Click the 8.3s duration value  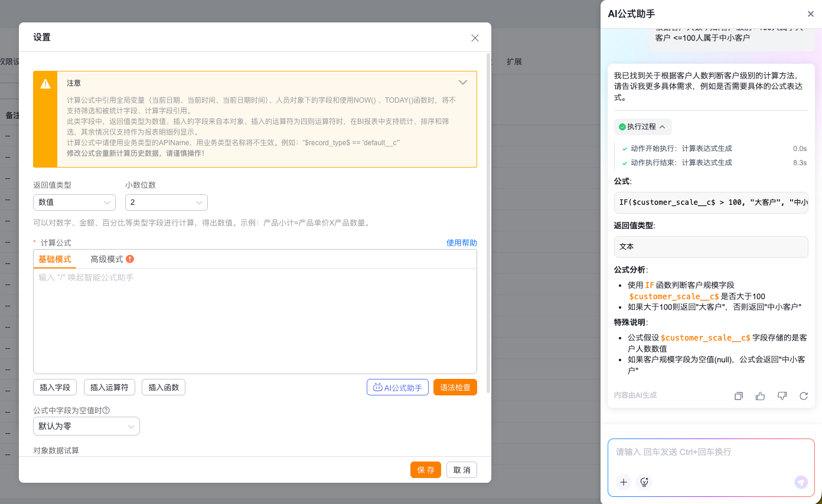tap(800, 162)
